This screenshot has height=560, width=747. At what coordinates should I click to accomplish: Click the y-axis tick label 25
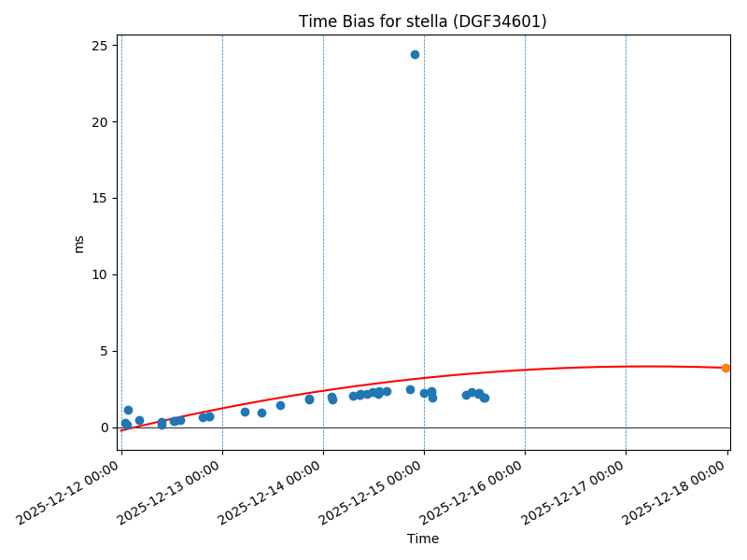[98, 46]
